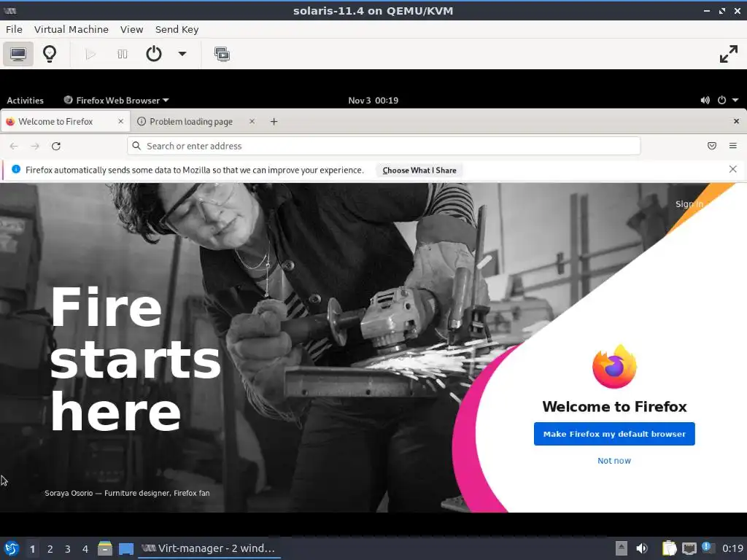The width and height of the screenshot is (747, 560).
Task: Open the Nov 3 00:19 clock panel
Action: pyautogui.click(x=373, y=101)
